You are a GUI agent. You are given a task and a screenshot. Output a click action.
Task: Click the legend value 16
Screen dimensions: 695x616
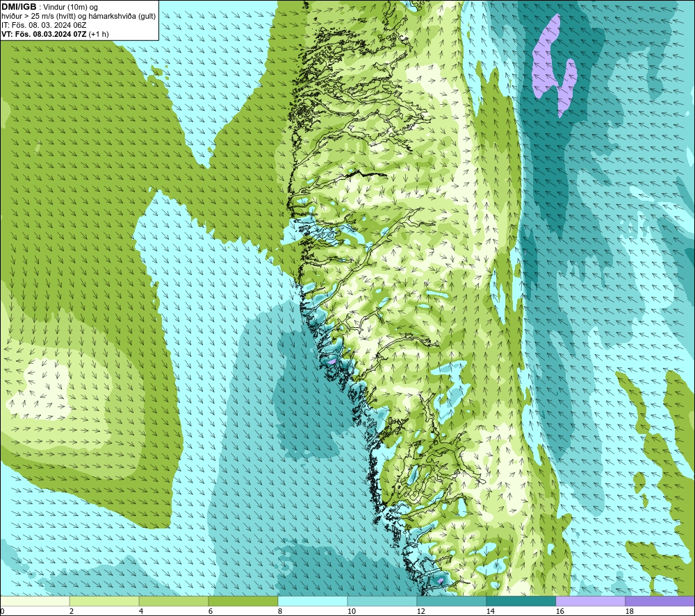(559, 611)
